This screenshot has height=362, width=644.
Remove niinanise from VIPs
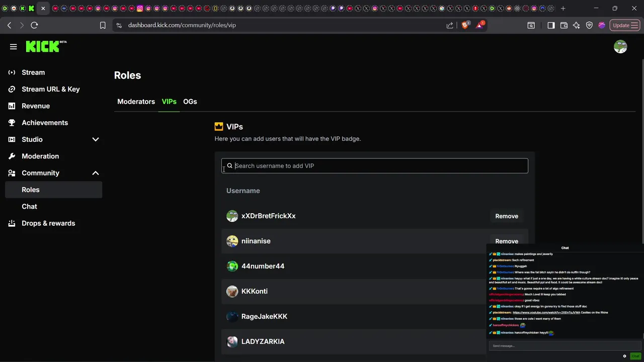[x=507, y=241]
